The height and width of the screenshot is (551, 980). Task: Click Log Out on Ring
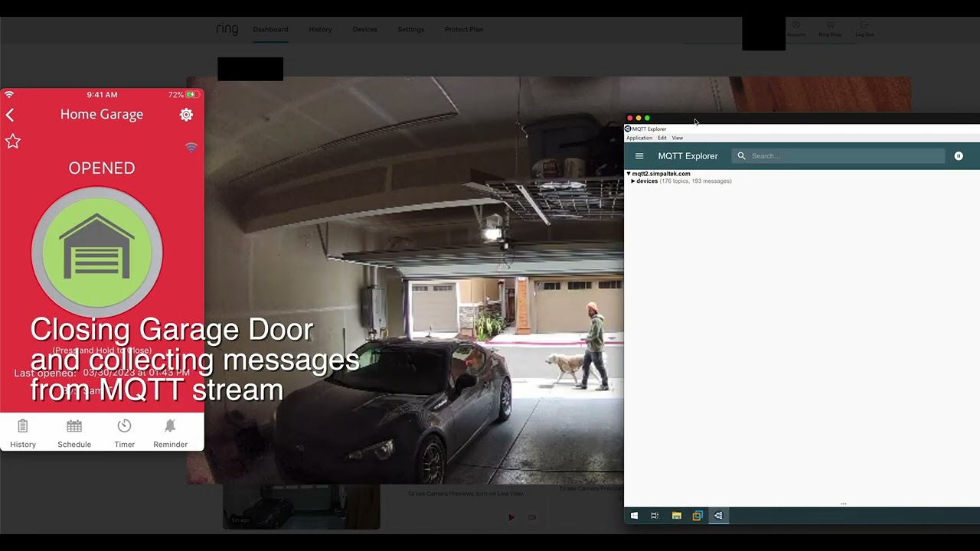tap(864, 29)
